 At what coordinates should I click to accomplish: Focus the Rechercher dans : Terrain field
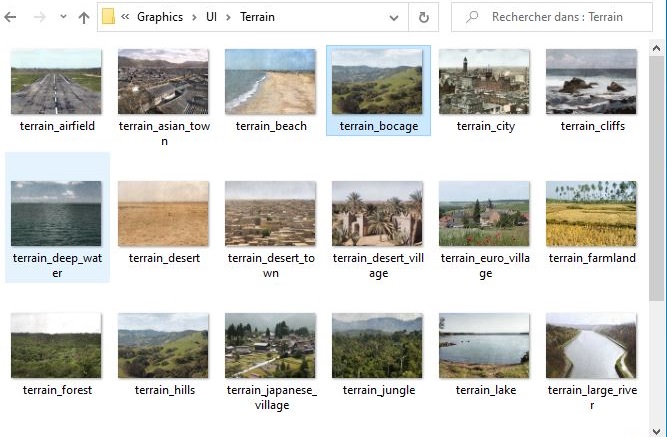coord(552,17)
